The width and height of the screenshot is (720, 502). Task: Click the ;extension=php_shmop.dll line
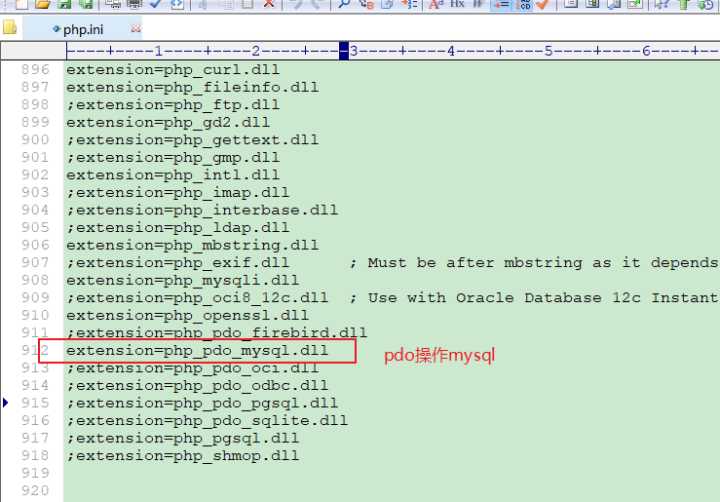click(183, 456)
